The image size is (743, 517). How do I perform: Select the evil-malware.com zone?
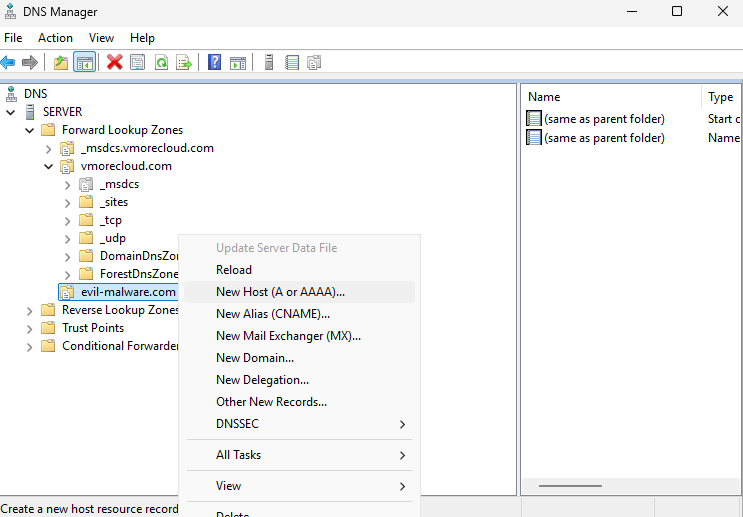[128, 292]
